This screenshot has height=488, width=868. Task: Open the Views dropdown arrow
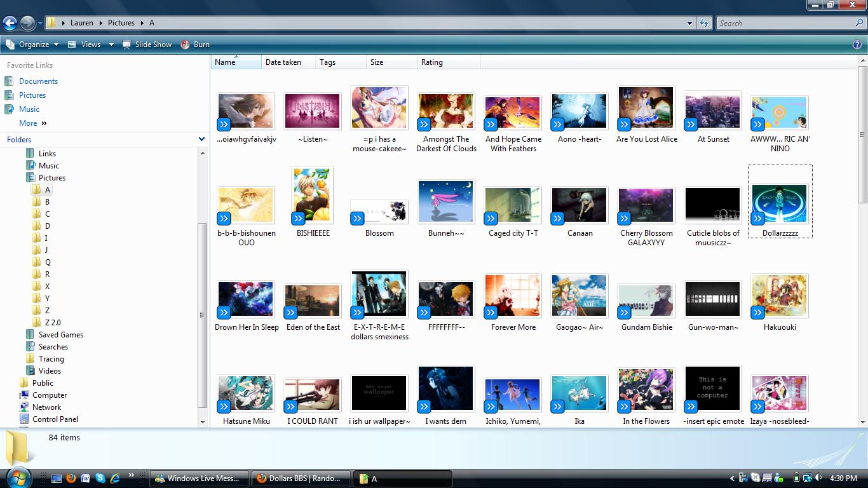[111, 44]
